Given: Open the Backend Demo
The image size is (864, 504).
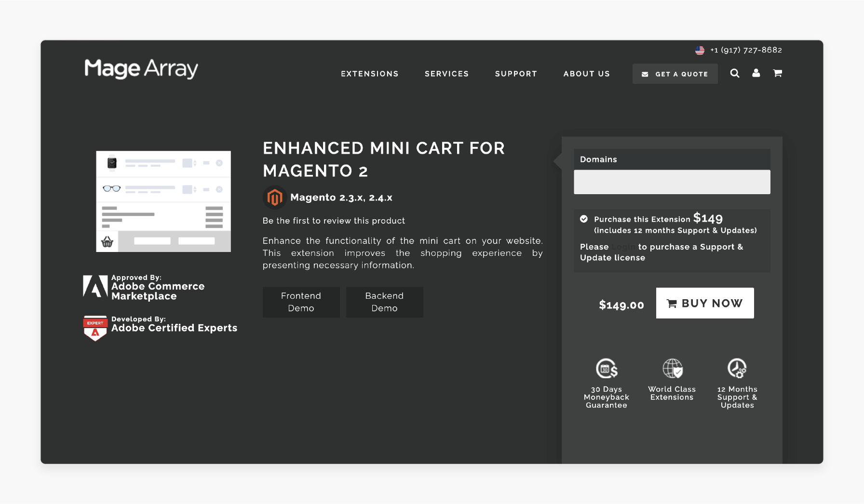Looking at the screenshot, I should [385, 302].
